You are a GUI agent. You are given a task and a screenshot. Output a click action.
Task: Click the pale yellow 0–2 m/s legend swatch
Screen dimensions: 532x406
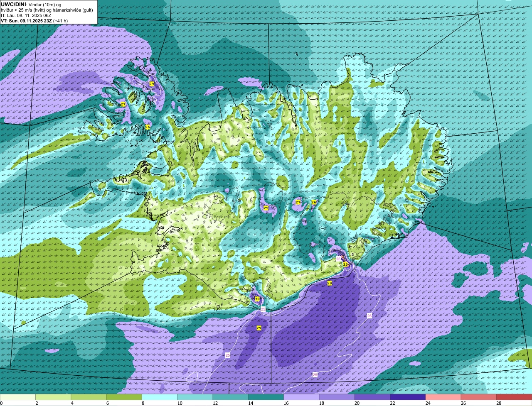18,397
